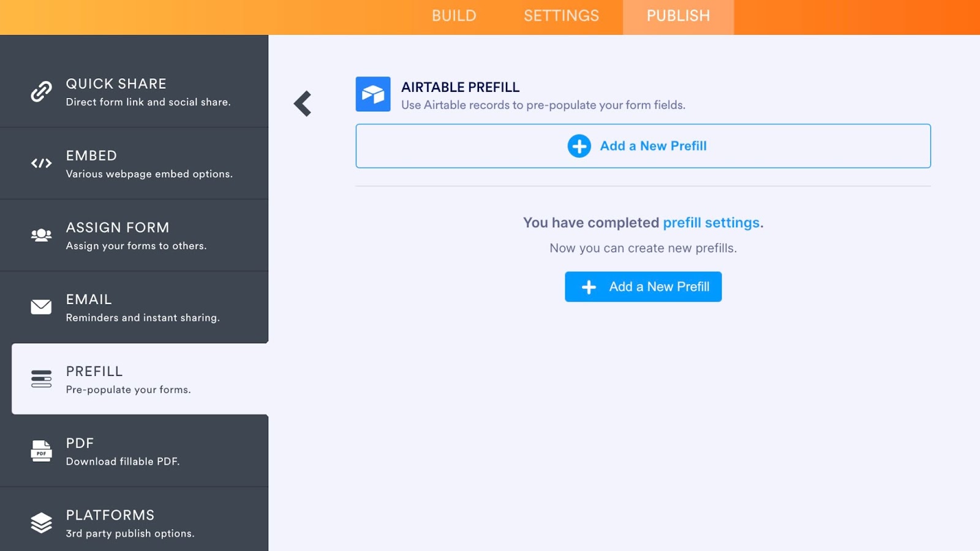
Task: Open Quick Share sidebar section
Action: 134,92
